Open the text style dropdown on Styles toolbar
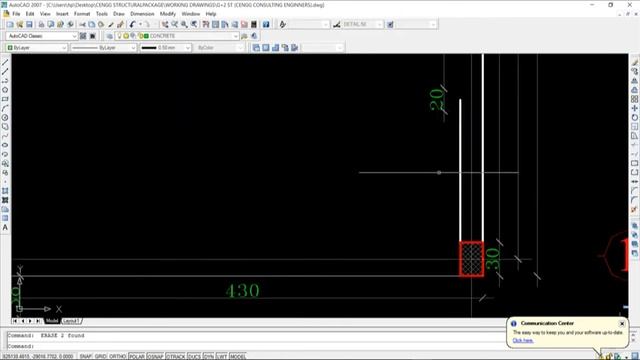The width and height of the screenshot is (640, 360). coord(309,24)
